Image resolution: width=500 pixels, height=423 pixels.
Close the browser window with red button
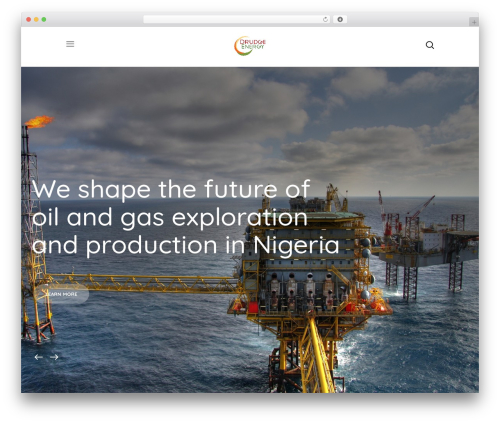(29, 19)
